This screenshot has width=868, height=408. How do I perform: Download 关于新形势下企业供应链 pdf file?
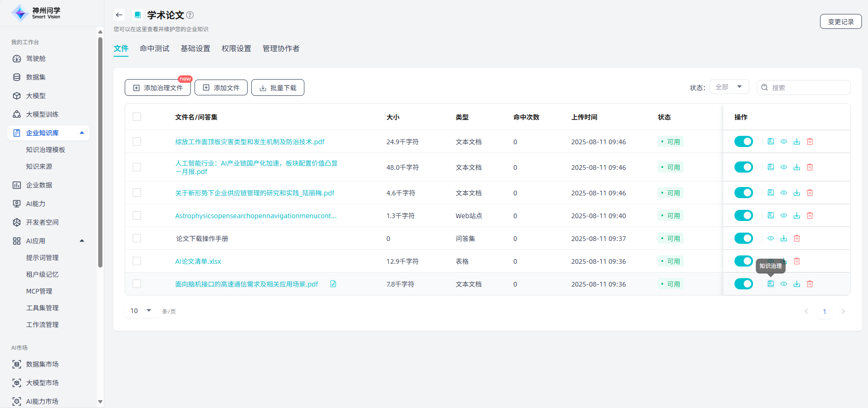[797, 193]
